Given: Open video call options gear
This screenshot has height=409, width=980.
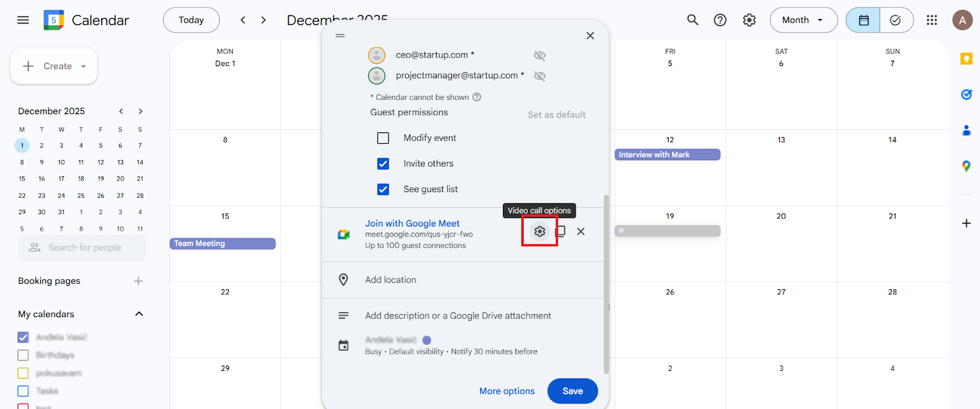Looking at the screenshot, I should tap(539, 231).
